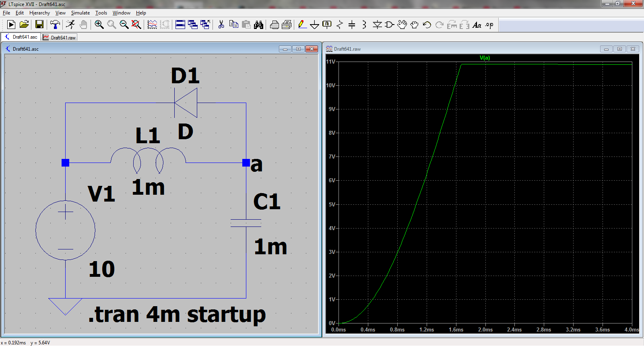The height and width of the screenshot is (346, 644).
Task: Place a Ground symbol from the toolbar
Action: [x=315, y=25]
